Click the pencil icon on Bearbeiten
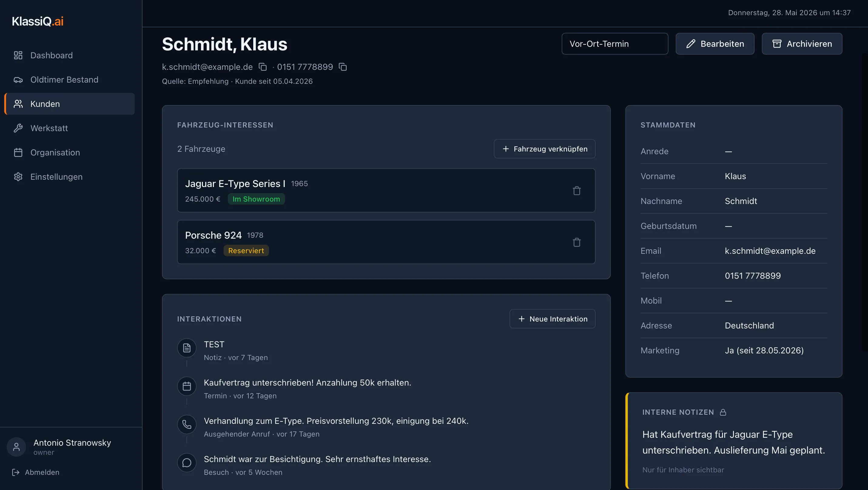This screenshot has height=490, width=868. click(x=691, y=44)
